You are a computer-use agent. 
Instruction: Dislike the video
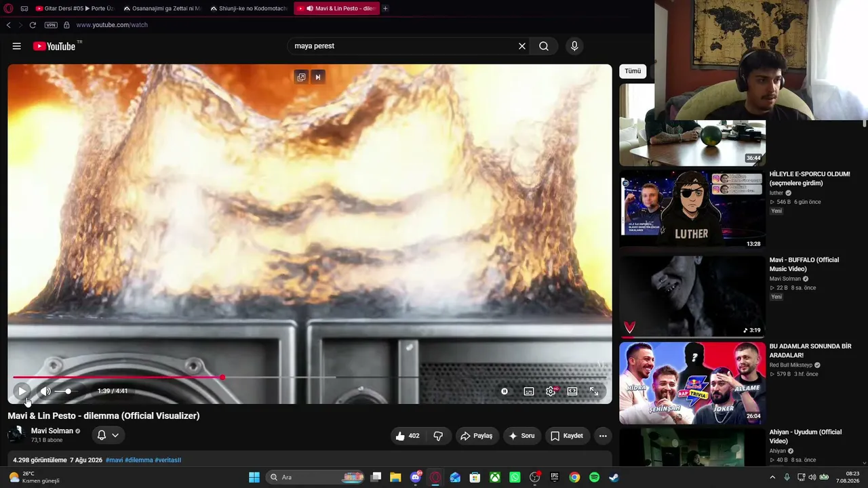(x=438, y=436)
